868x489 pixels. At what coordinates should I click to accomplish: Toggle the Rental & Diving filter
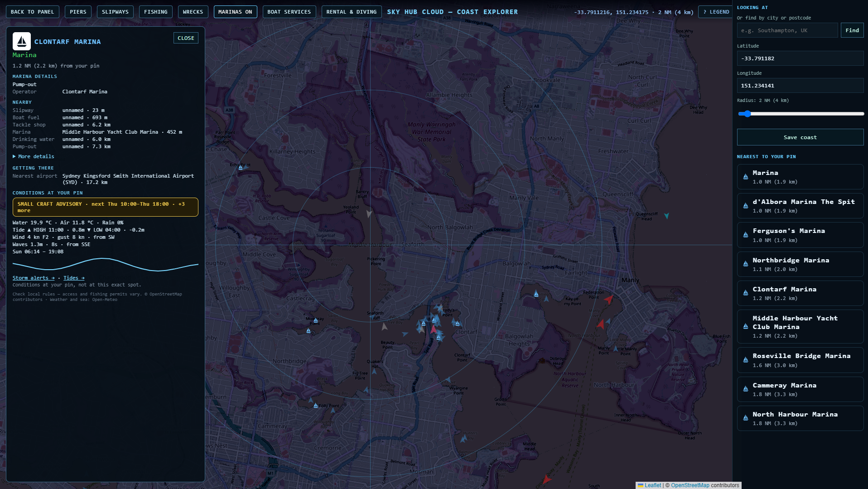(352, 12)
